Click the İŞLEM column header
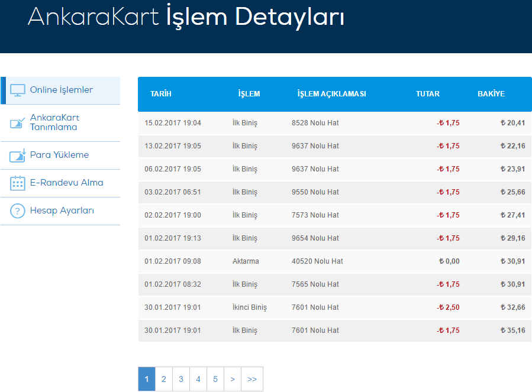 click(x=249, y=94)
